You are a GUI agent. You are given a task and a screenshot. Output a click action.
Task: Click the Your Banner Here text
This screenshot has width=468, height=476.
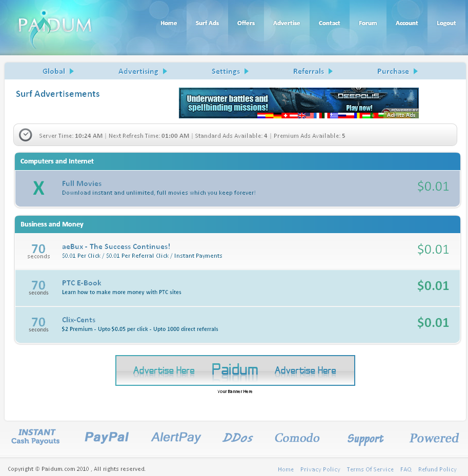[235, 391]
